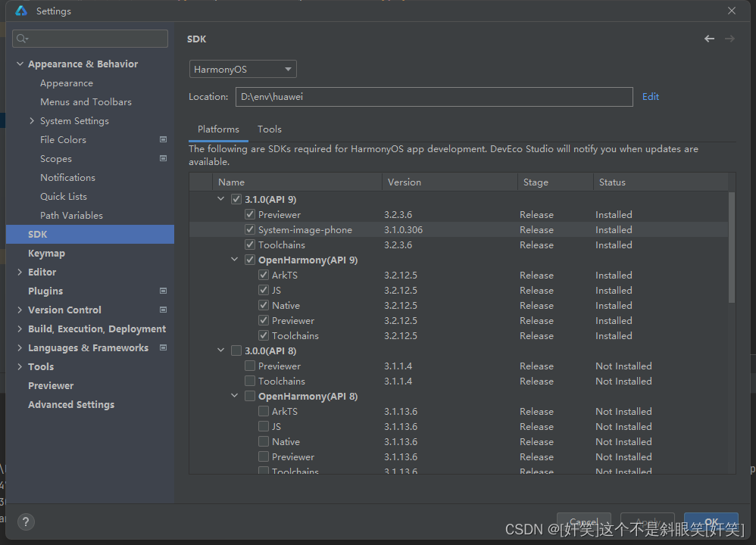Uncheck the 3.1.0(API 9) checkbox
This screenshot has height=545, width=756.
click(236, 199)
